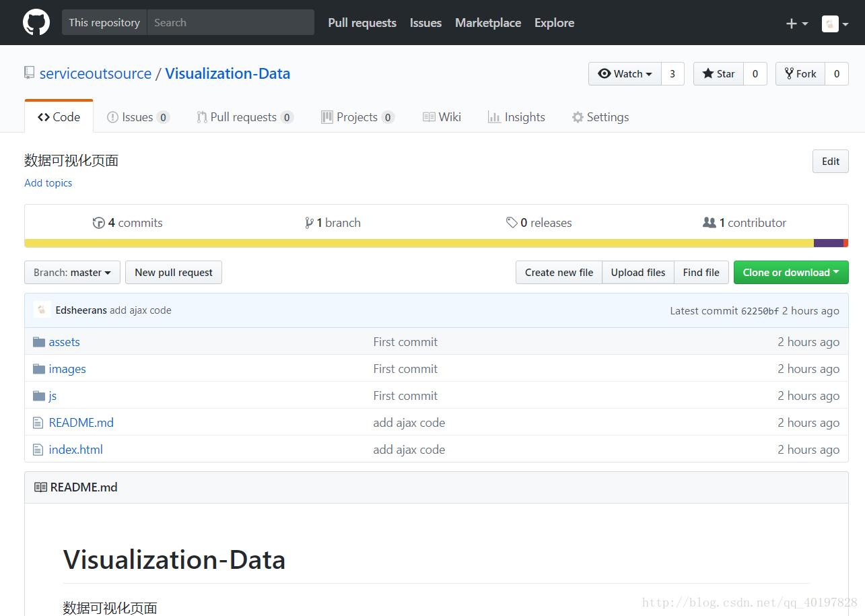This screenshot has height=616, width=865.
Task: Open 'First commit' message on the images row
Action: pyautogui.click(x=405, y=369)
